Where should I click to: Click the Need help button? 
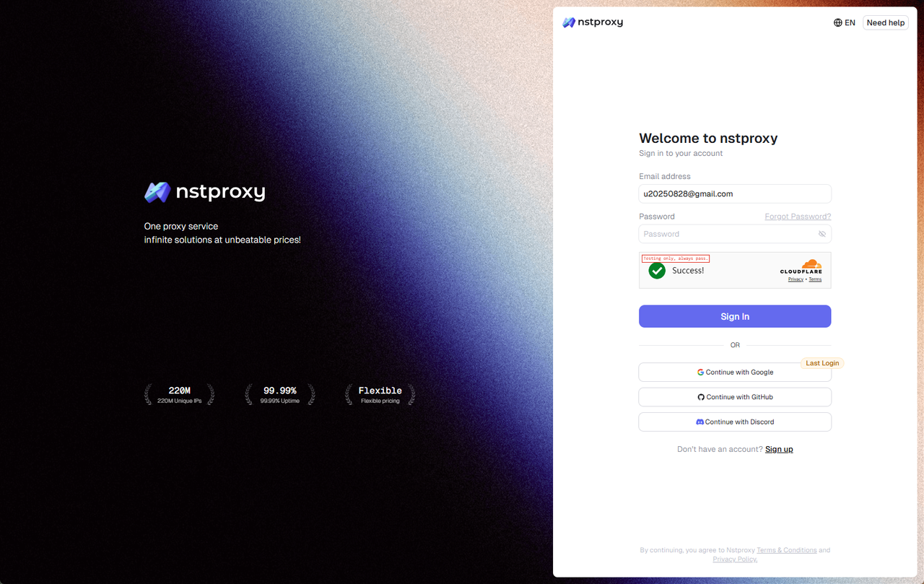pos(885,22)
